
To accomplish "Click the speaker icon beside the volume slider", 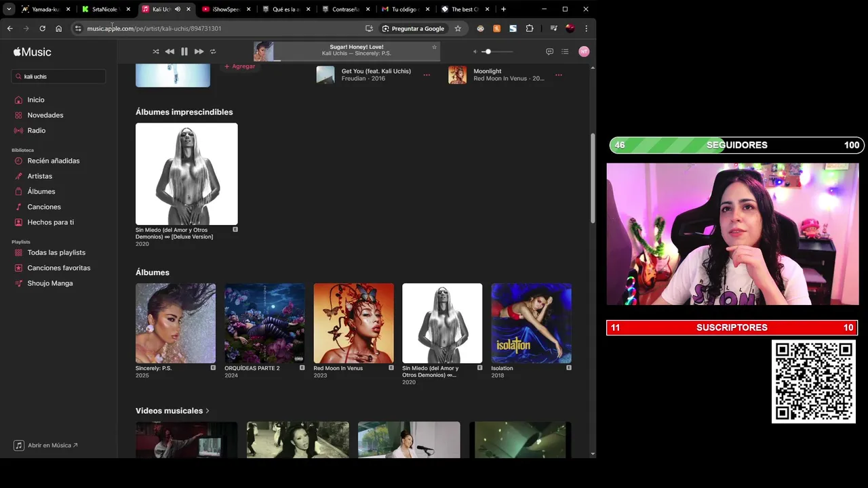I will pos(475,52).
